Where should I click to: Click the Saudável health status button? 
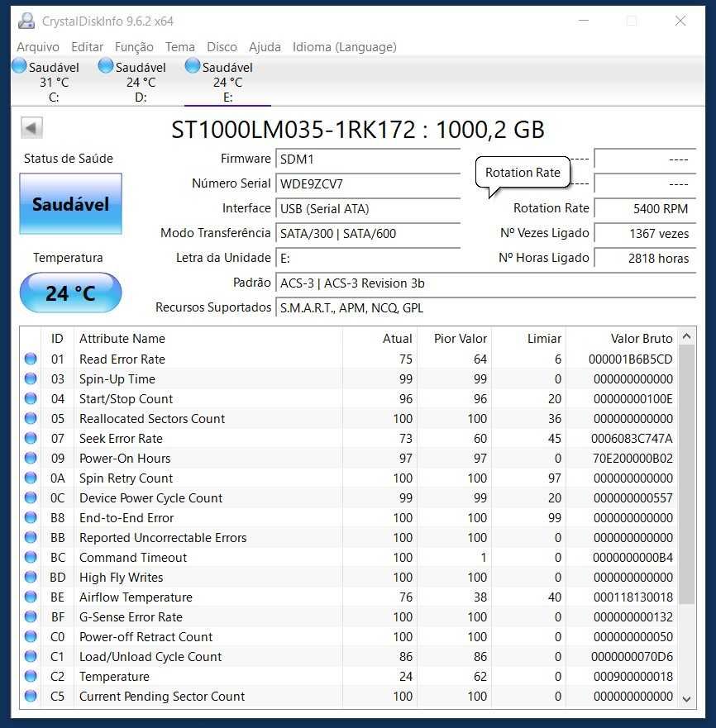pyautogui.click(x=70, y=204)
